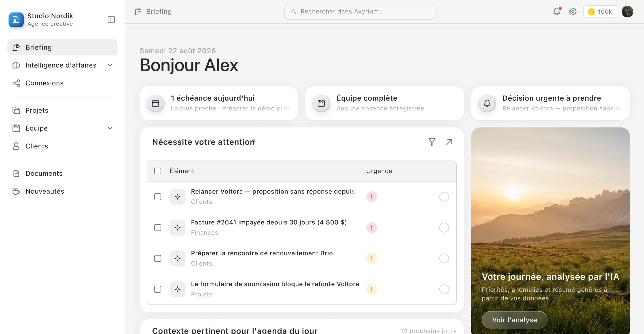Select Briefing in the sidebar
Image resolution: width=644 pixels, height=334 pixels.
[62, 47]
